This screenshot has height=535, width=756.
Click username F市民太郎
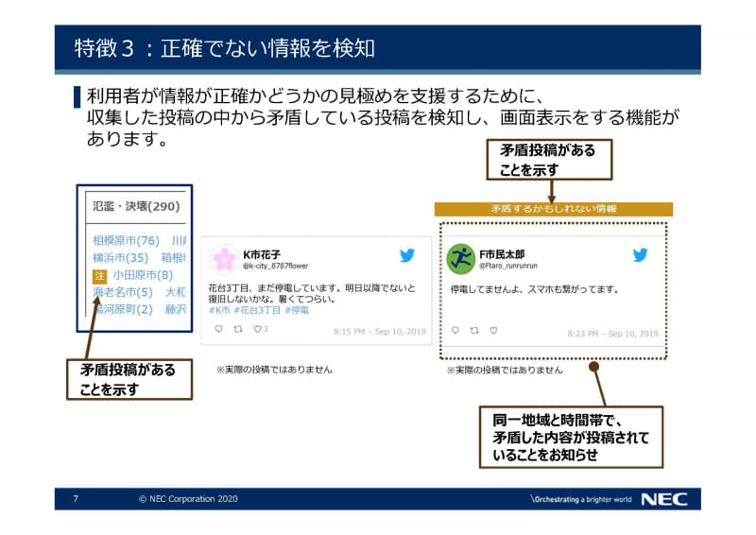(x=502, y=254)
